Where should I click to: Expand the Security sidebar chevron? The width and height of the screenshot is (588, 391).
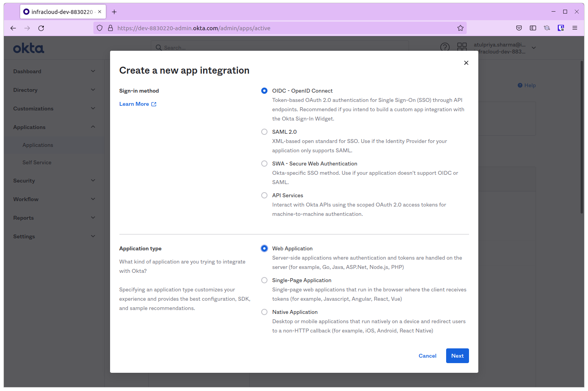93,180
